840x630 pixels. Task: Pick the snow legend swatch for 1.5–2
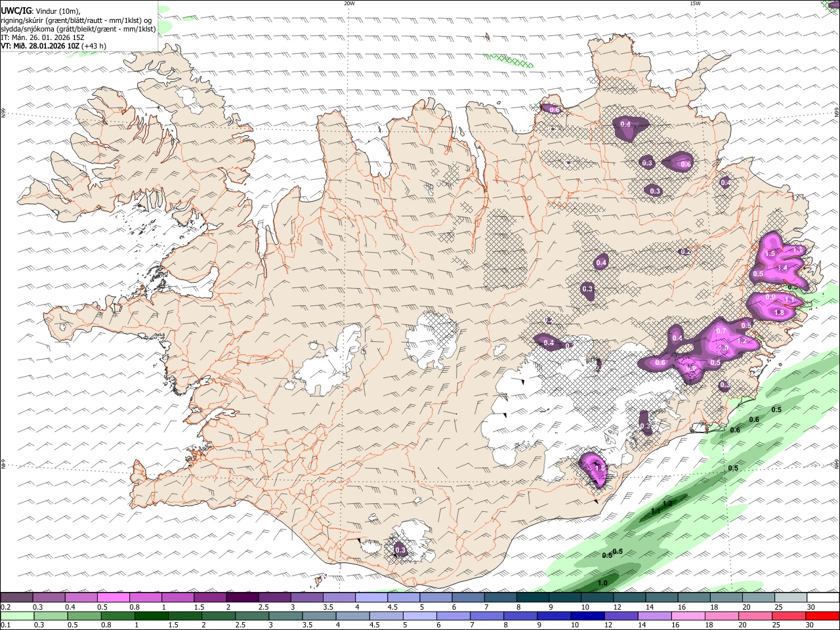(210, 597)
